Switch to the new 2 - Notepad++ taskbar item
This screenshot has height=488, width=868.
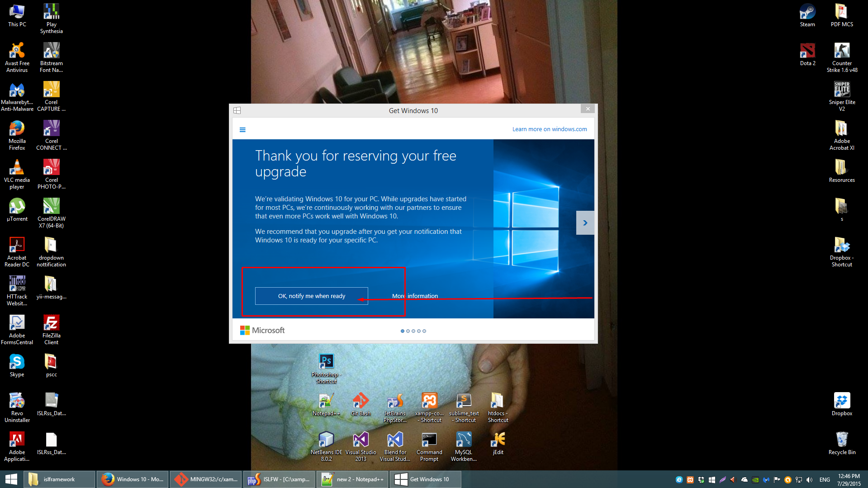pos(353,479)
